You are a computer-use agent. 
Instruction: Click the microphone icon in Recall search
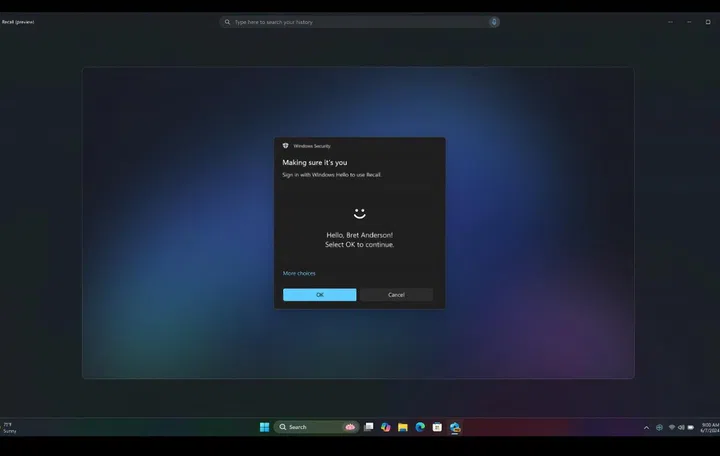click(493, 22)
